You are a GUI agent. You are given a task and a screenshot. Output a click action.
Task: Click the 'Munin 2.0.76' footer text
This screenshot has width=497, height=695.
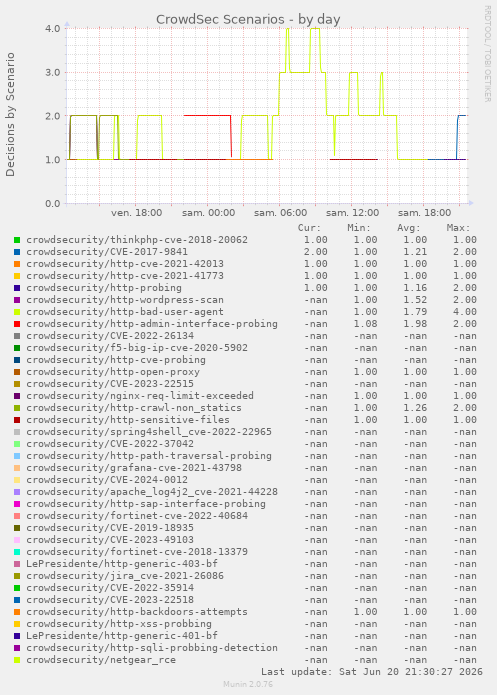tap(248, 684)
